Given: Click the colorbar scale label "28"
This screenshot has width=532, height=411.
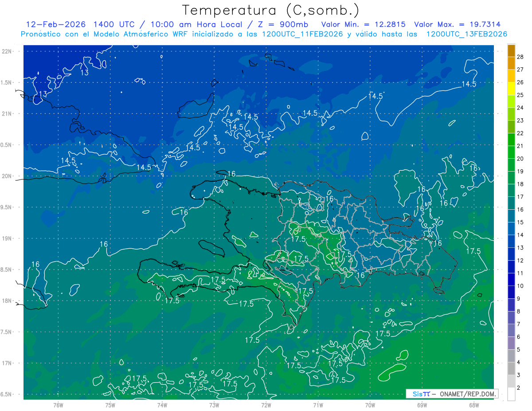Looking at the screenshot, I should point(520,57).
